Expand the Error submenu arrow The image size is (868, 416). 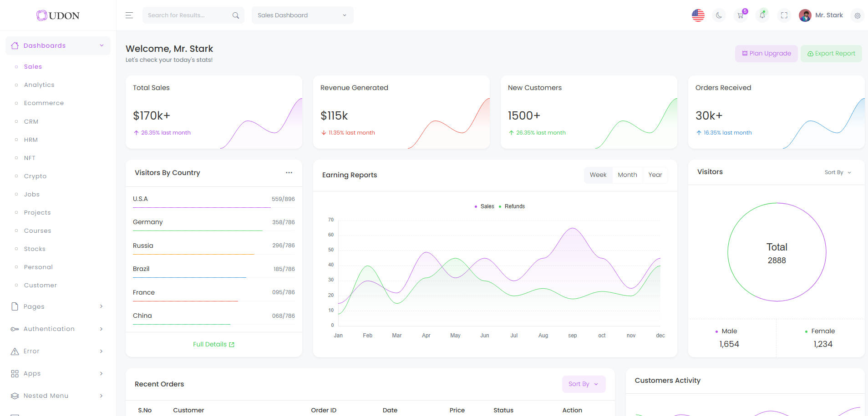[x=101, y=351]
